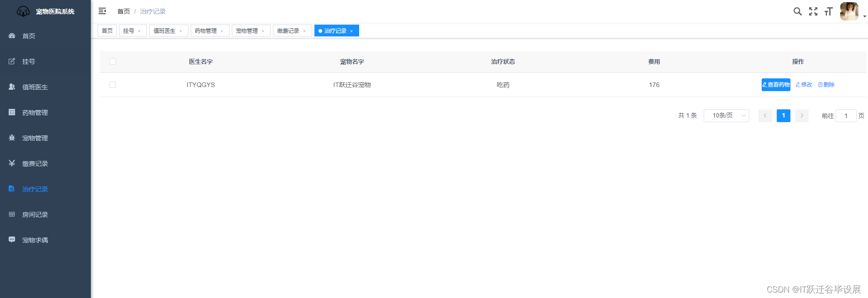Click the ITYQGYS doctor name cell
Viewport: 868px width, 298px height.
pos(201,85)
